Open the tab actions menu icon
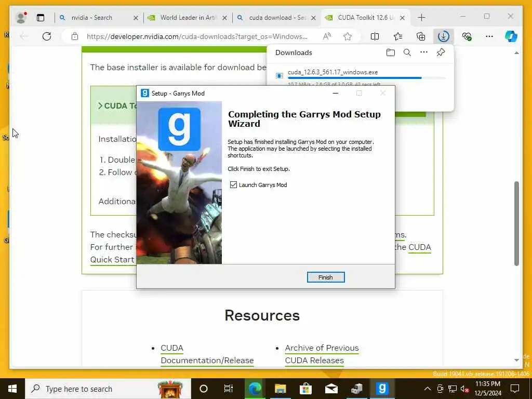The image size is (532, 399). pyautogui.click(x=41, y=18)
